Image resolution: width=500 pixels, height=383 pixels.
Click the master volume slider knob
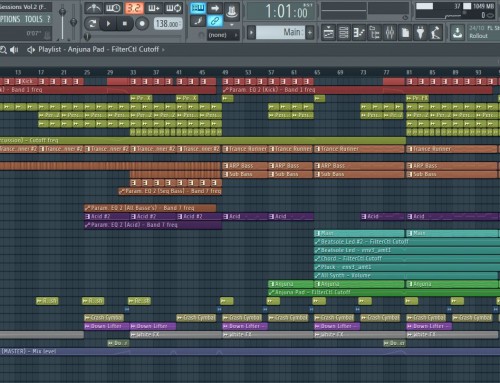pyautogui.click(x=62, y=12)
